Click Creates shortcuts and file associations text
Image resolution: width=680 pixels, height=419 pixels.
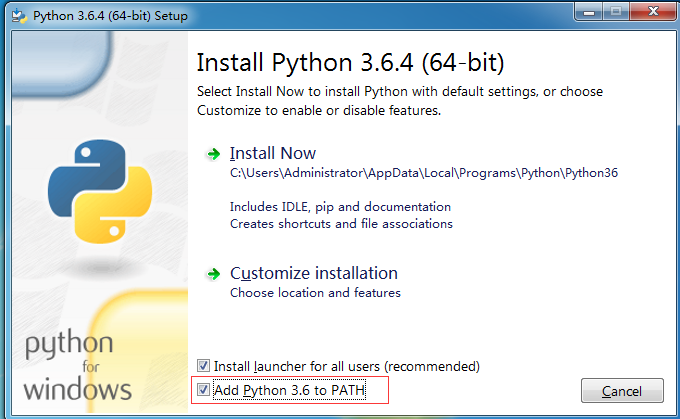click(x=341, y=224)
